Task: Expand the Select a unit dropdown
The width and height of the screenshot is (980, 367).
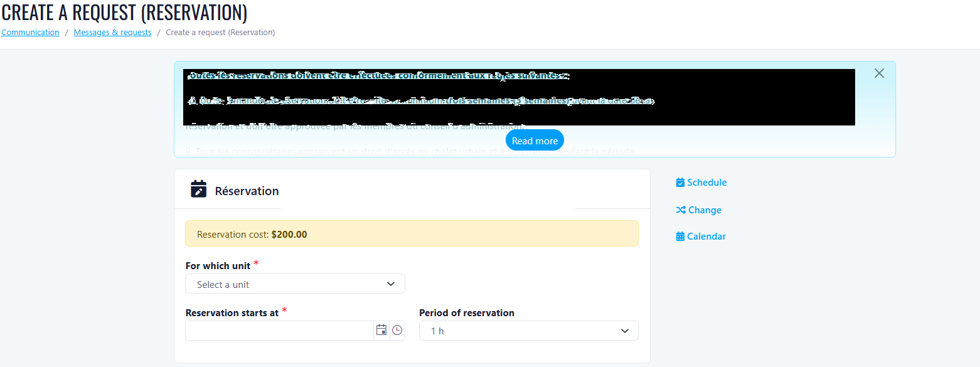Action: [x=295, y=284]
